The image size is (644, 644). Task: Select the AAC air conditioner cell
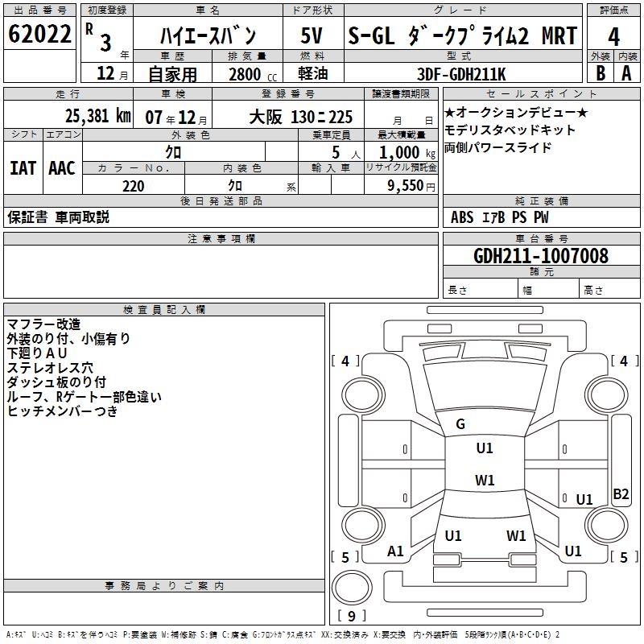click(x=62, y=168)
